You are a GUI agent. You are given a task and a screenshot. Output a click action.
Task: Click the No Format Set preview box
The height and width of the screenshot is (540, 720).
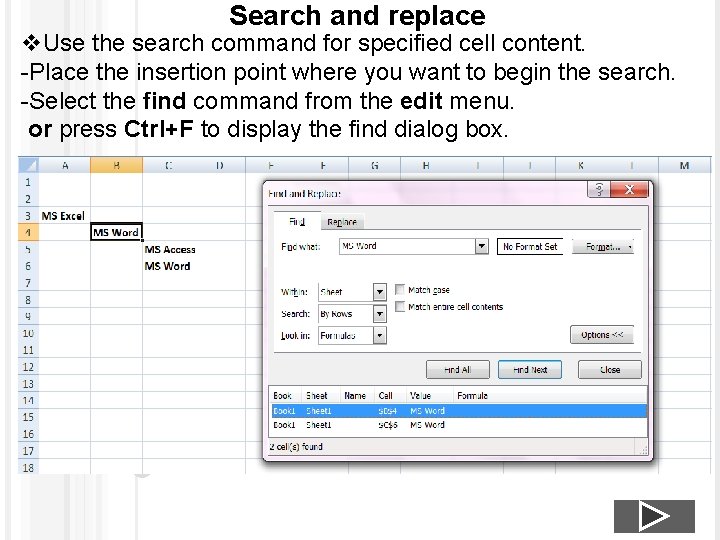[x=530, y=247]
